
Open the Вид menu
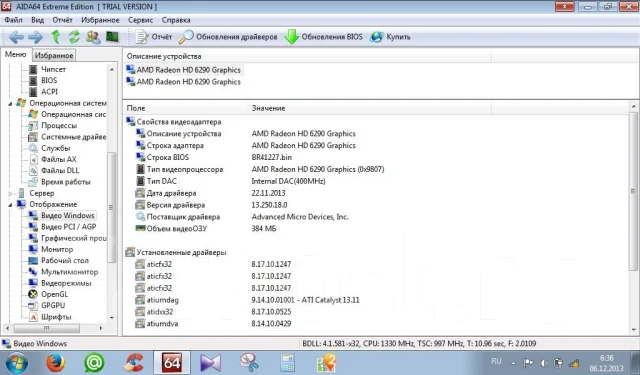point(37,20)
